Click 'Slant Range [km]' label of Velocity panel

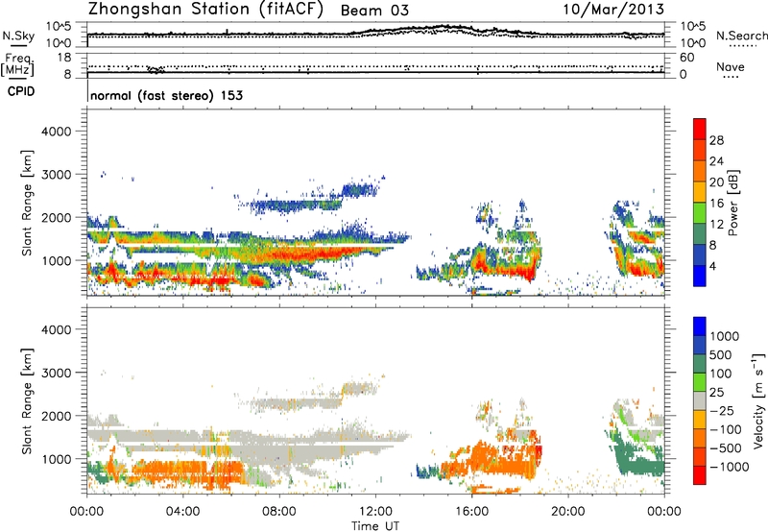click(x=27, y=400)
